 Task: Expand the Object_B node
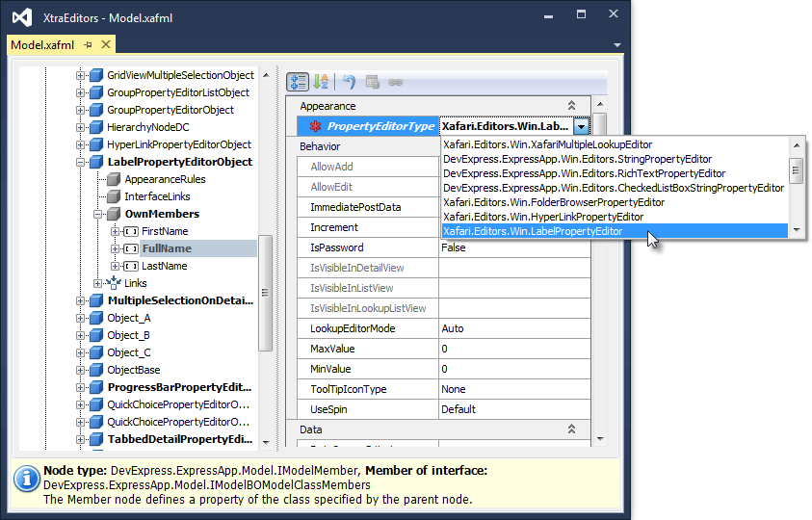(x=80, y=336)
